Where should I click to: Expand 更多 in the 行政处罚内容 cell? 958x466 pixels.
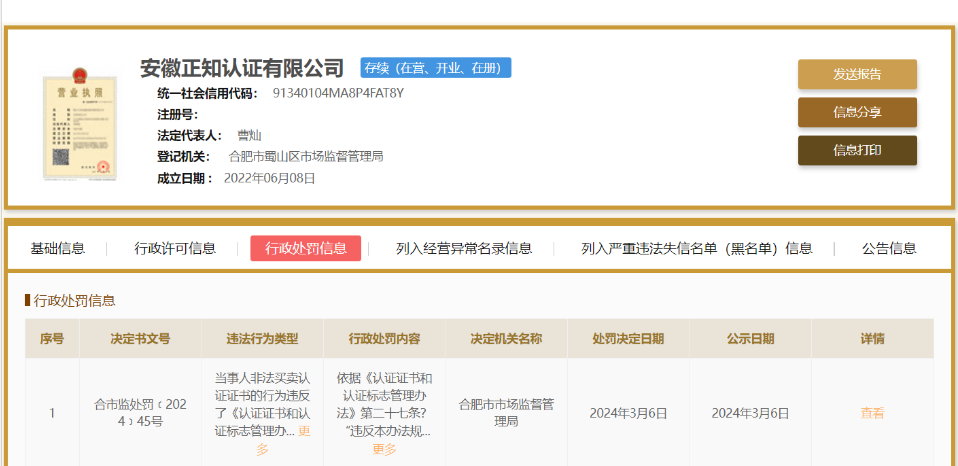coord(385,449)
